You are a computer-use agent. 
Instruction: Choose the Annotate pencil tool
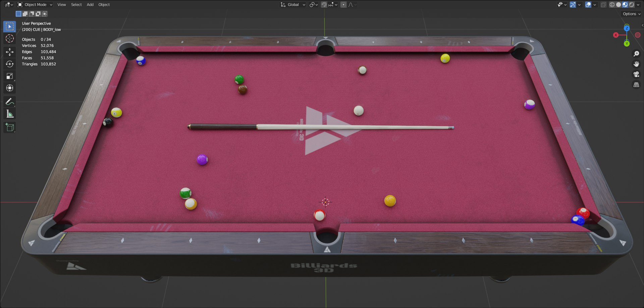(9, 102)
